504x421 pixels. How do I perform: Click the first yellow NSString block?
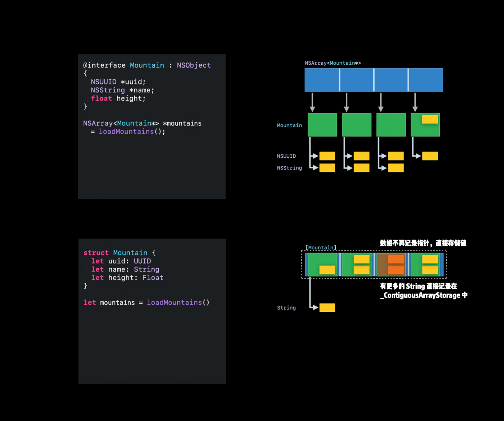pyautogui.click(x=327, y=168)
